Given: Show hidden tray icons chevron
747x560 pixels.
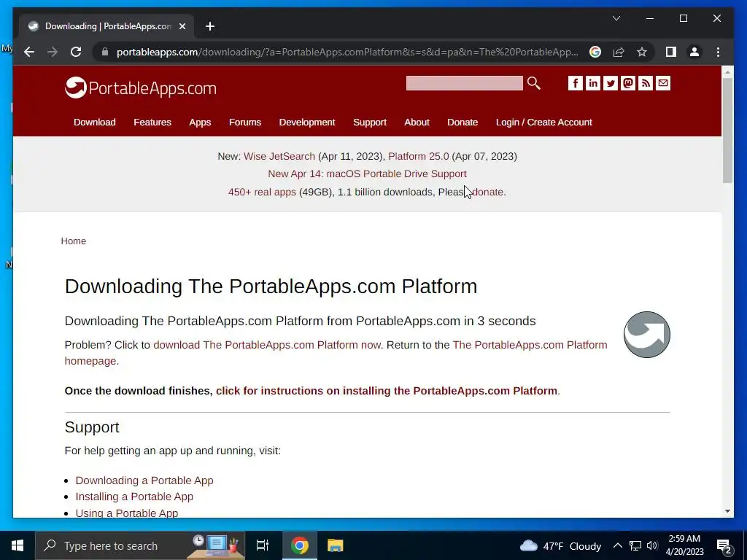Looking at the screenshot, I should (x=617, y=545).
